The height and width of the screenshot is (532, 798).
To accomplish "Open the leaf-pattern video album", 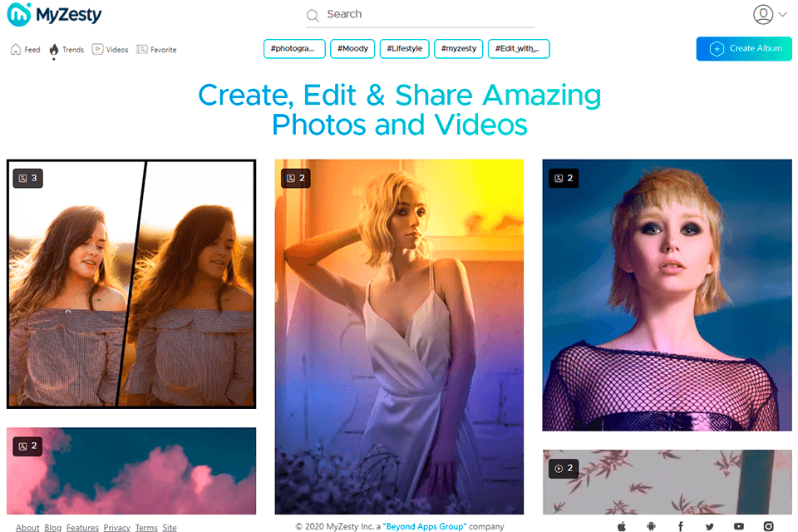I will (x=667, y=482).
